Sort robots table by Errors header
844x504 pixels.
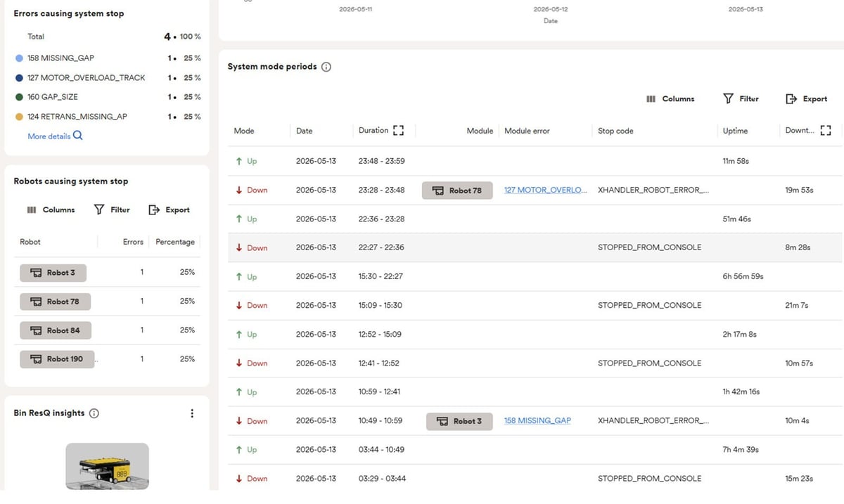coord(133,242)
